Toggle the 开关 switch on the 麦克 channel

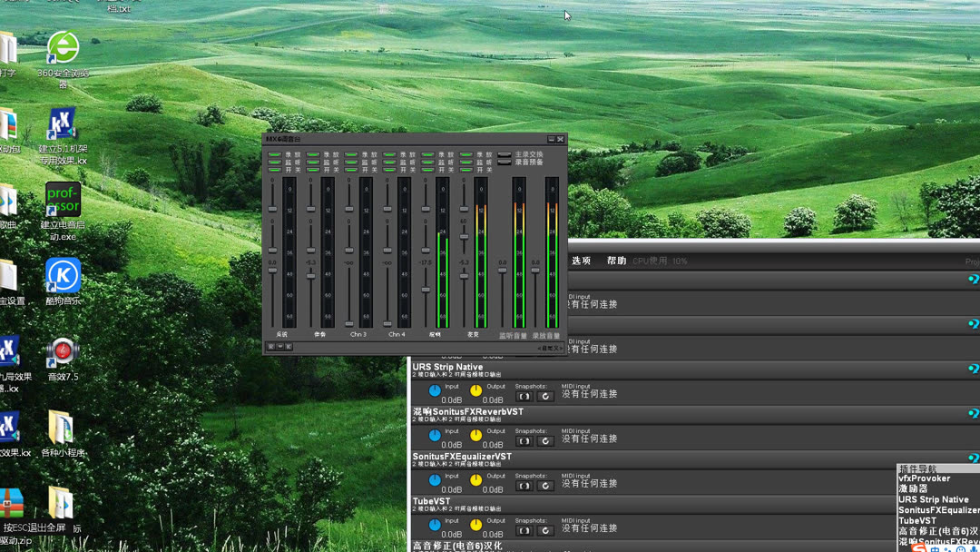(x=464, y=169)
